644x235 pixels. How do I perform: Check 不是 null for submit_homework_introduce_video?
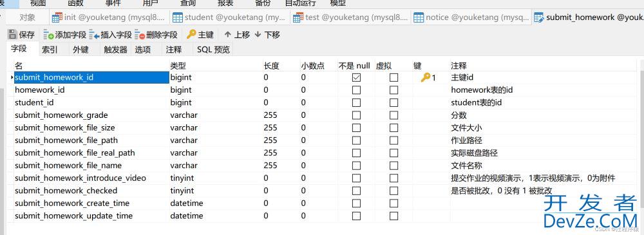click(x=357, y=178)
